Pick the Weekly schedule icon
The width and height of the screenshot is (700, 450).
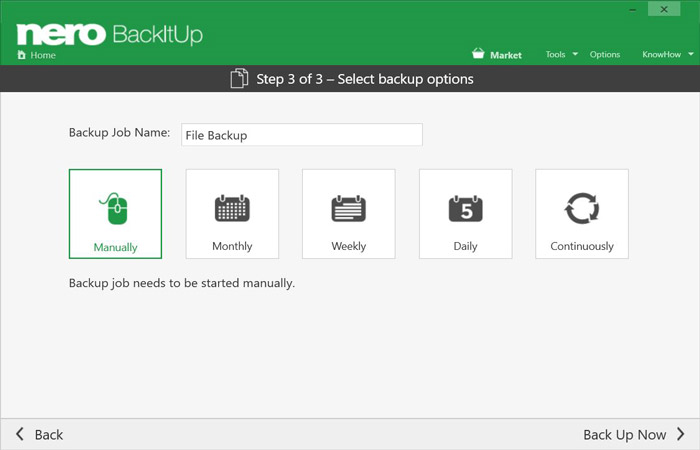pyautogui.click(x=349, y=209)
